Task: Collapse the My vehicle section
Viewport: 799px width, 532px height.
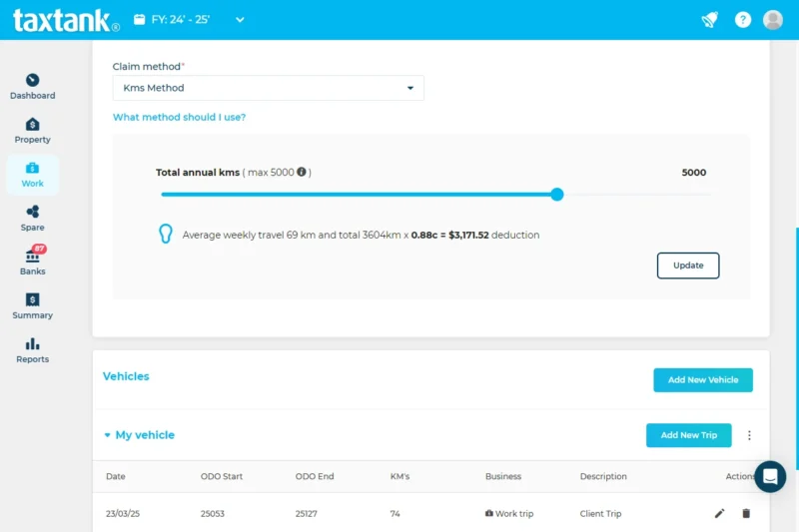Action: pos(108,435)
